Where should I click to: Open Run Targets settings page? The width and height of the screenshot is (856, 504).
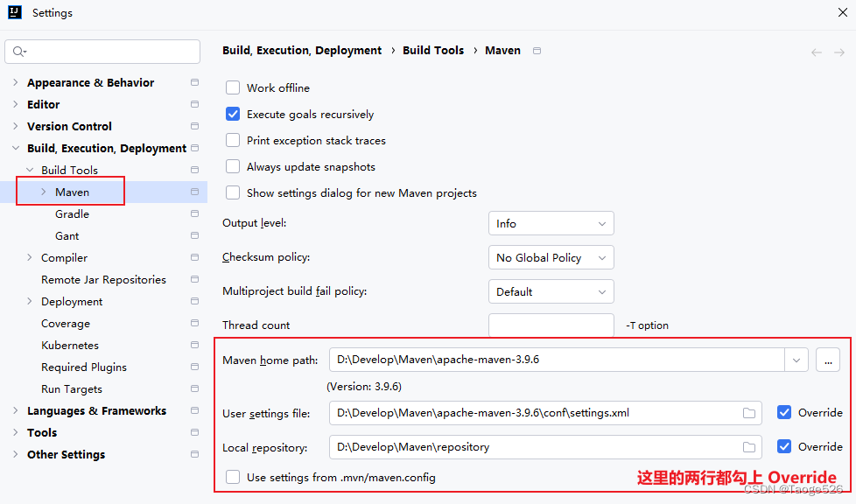click(x=72, y=388)
